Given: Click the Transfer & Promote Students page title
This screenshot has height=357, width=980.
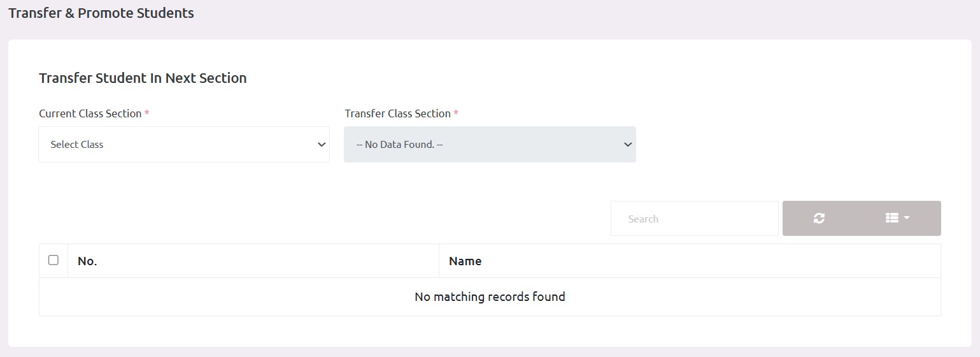Looking at the screenshot, I should point(101,13).
